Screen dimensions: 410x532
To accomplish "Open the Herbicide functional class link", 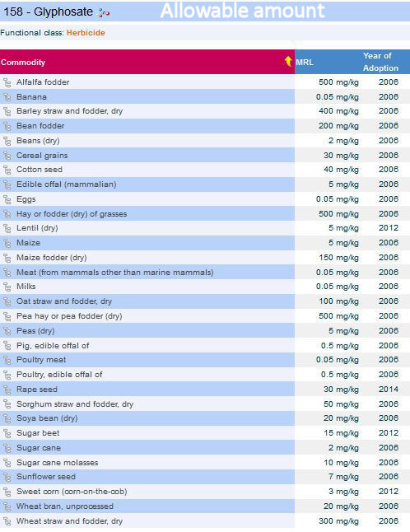I will click(x=86, y=33).
